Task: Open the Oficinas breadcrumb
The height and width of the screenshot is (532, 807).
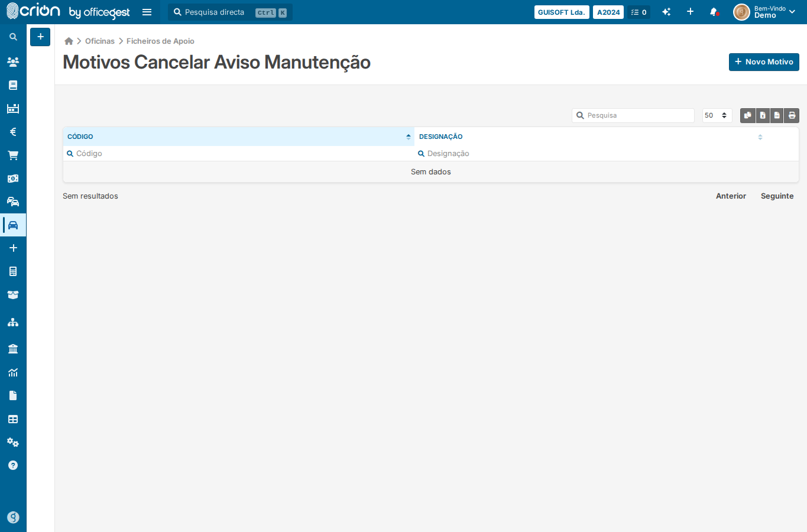Action: coord(100,41)
